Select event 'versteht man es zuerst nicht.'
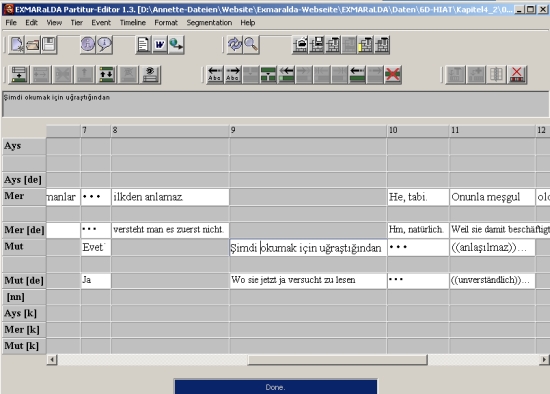Screen dimensions: 550x394 tap(170, 230)
